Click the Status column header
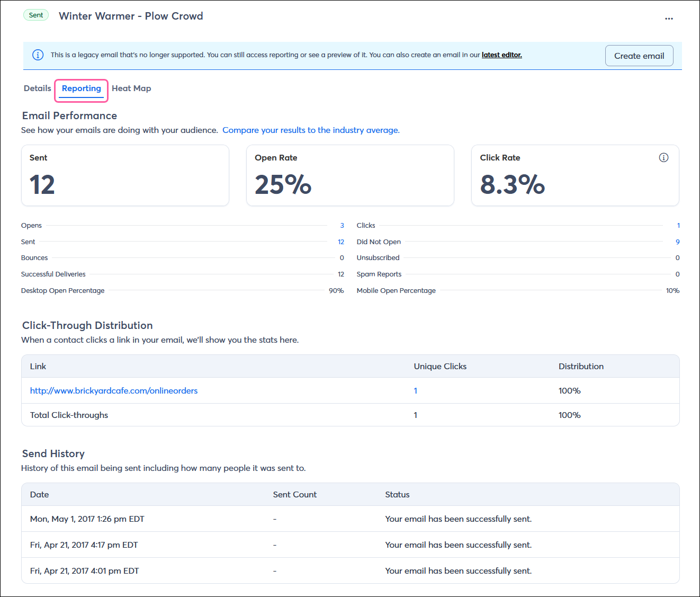The width and height of the screenshot is (700, 597). point(397,495)
